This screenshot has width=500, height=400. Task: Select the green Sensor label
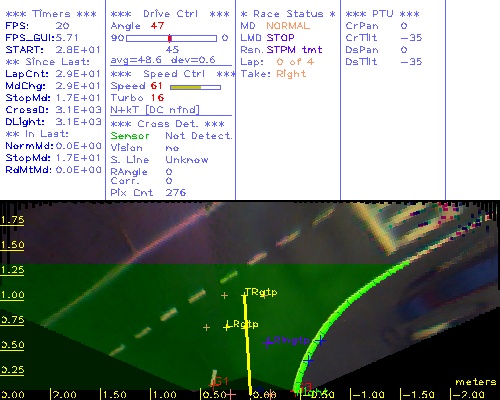(x=130, y=136)
